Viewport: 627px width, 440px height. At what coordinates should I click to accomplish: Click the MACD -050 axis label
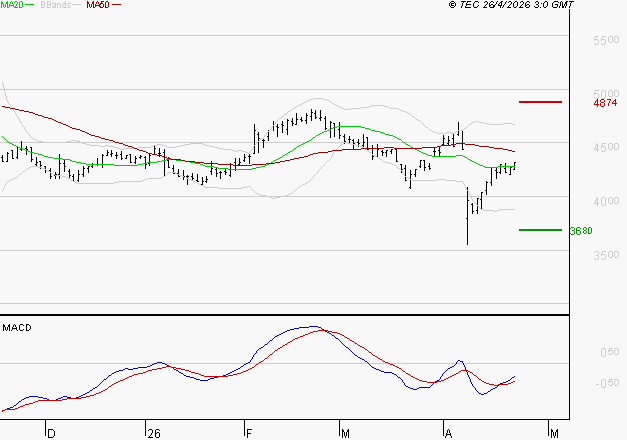(607, 383)
